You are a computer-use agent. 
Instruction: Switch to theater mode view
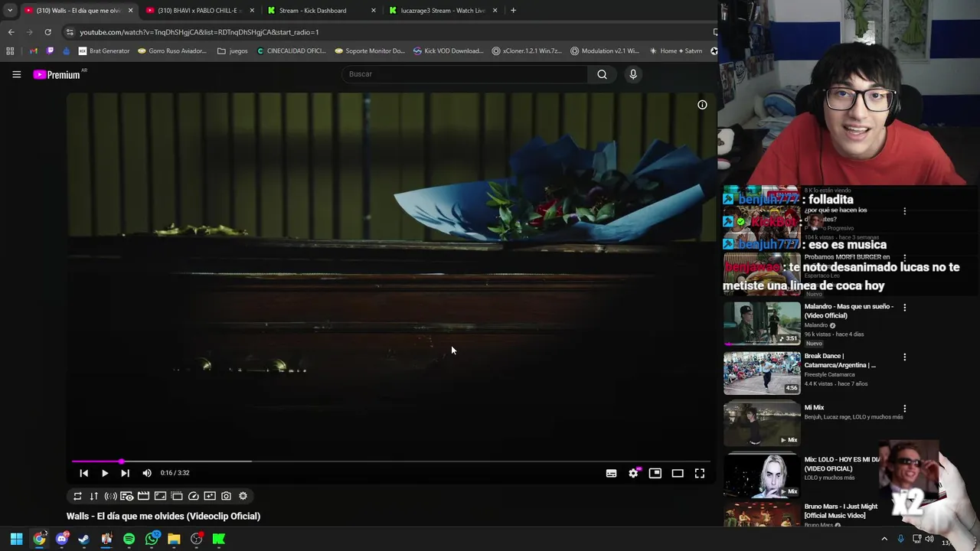point(678,473)
